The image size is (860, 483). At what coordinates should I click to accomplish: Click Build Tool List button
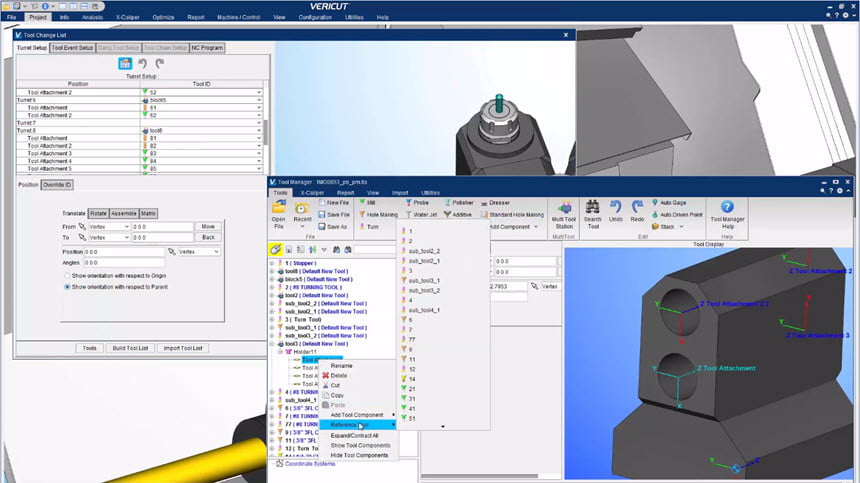[130, 348]
